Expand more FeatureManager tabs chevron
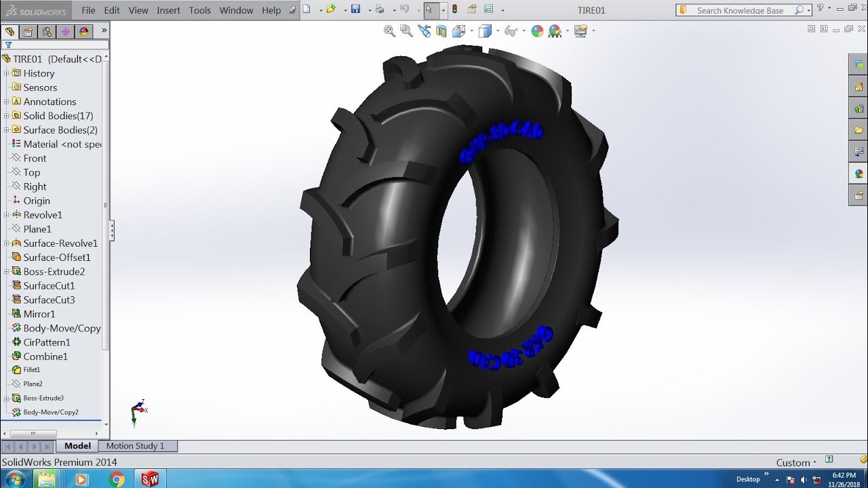The image size is (868, 488). (104, 30)
